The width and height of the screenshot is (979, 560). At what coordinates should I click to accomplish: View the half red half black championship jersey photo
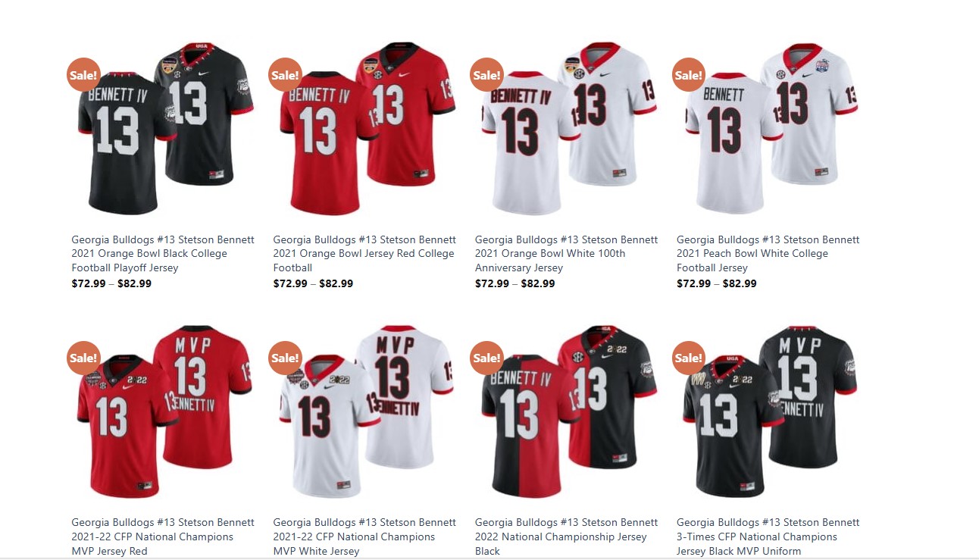568,411
